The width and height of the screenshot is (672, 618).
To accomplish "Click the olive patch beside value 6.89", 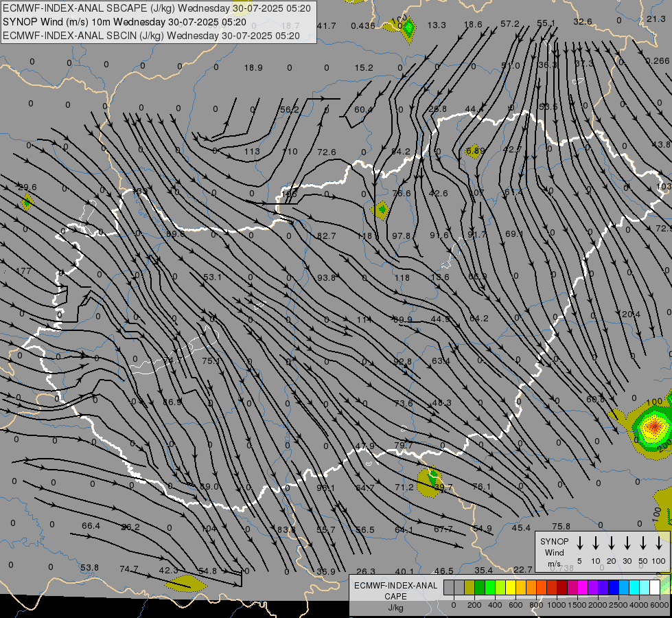I will [x=474, y=151].
